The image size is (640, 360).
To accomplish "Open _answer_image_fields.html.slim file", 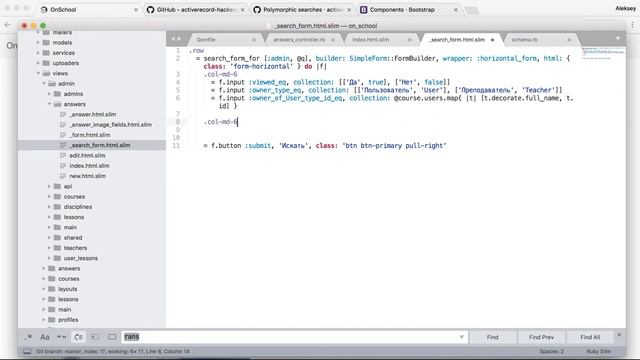I will (111, 124).
